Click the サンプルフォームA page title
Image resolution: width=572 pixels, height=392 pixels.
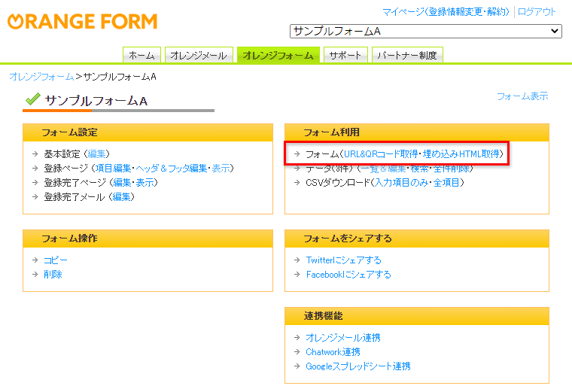[96, 101]
